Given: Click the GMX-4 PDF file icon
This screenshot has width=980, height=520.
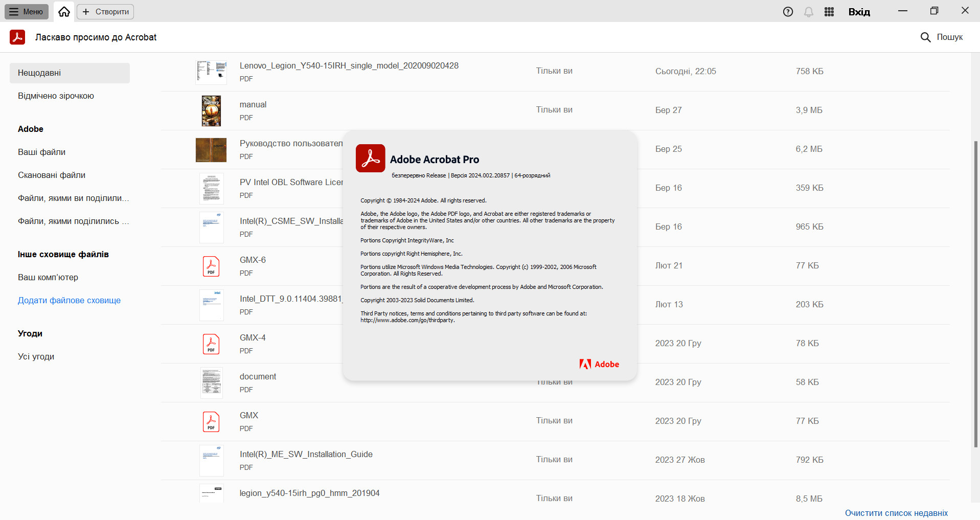Looking at the screenshot, I should click(211, 344).
